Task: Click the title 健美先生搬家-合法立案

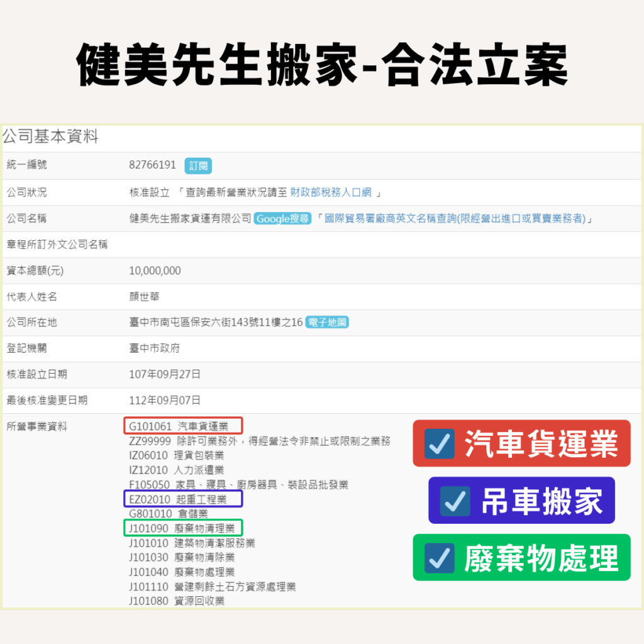Action: (322, 65)
